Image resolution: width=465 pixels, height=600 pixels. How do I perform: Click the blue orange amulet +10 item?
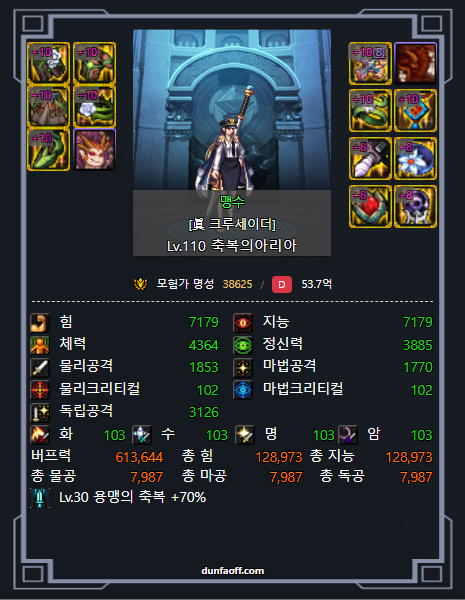pyautogui.click(x=415, y=111)
